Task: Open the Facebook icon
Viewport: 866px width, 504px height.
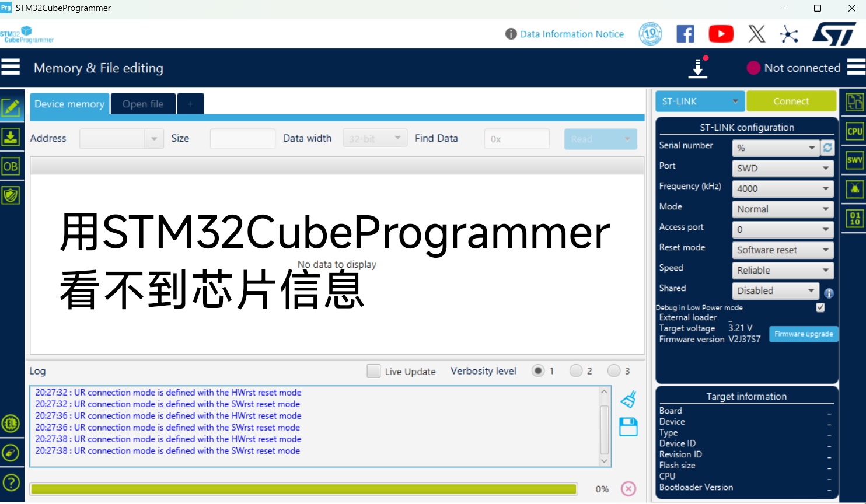Action: coord(686,34)
